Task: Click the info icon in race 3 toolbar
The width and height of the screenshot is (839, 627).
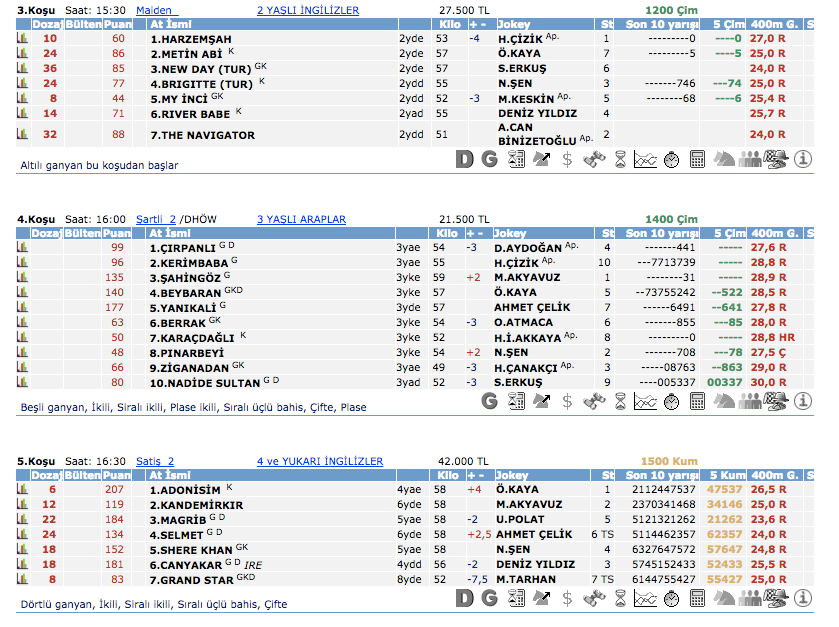Action: (x=802, y=159)
